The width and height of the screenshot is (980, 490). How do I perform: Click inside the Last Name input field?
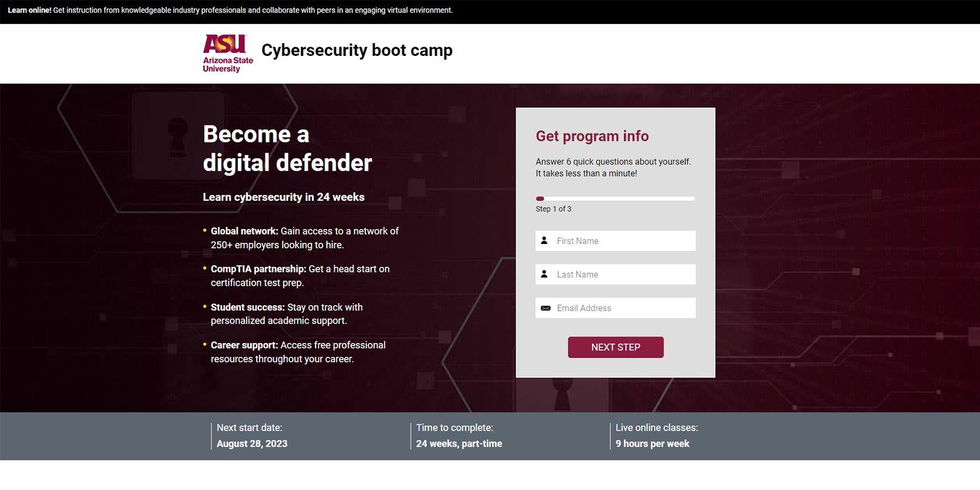coord(624,274)
